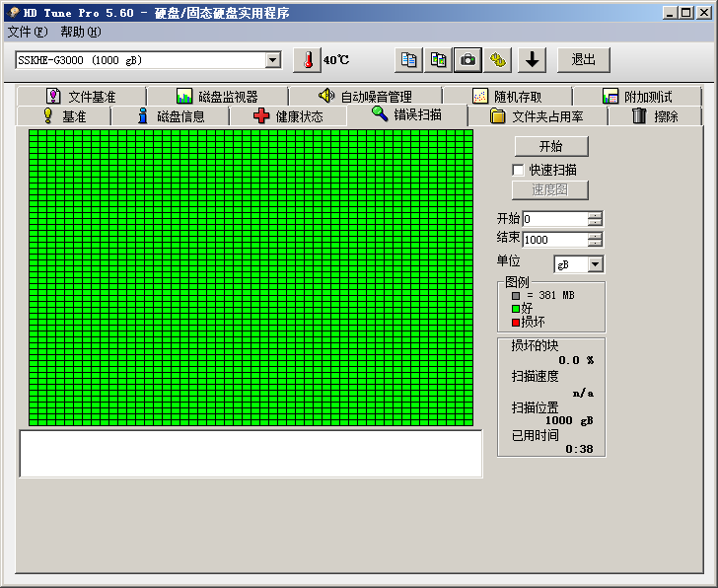Click the 0:38 elapsed time value
The width and height of the screenshot is (718, 588).
pos(579,449)
